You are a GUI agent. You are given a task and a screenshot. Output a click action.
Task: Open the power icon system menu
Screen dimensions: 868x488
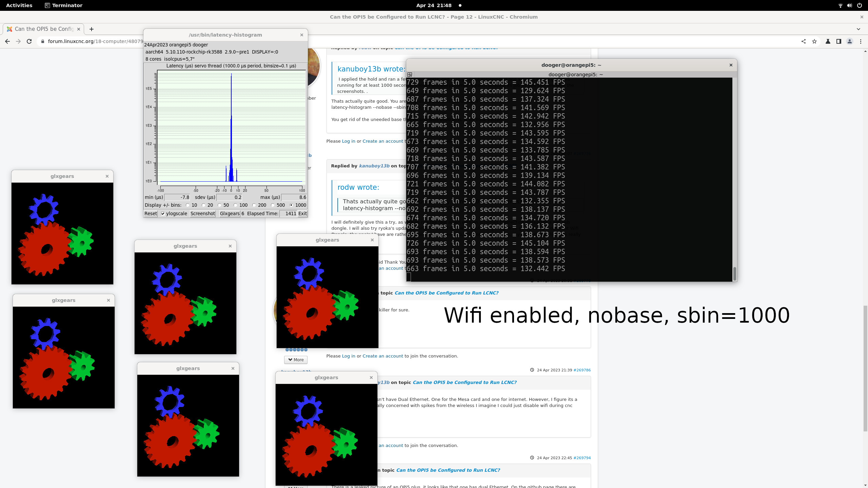860,5
